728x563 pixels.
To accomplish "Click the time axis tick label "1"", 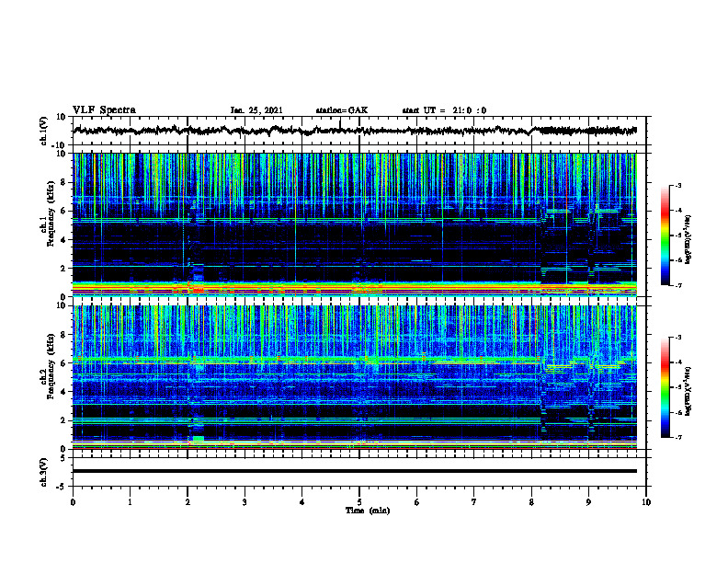I will [x=130, y=502].
